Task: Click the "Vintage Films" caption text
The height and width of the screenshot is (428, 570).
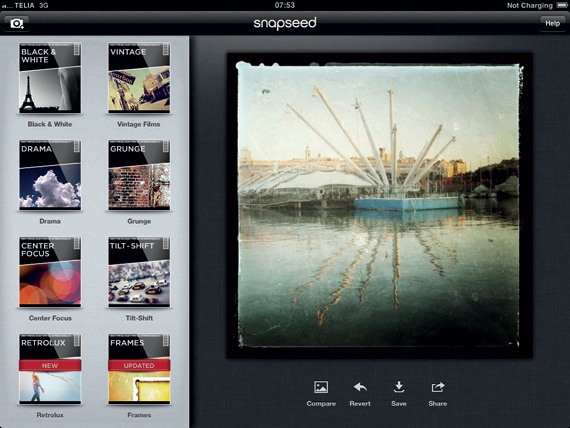Action: click(139, 124)
